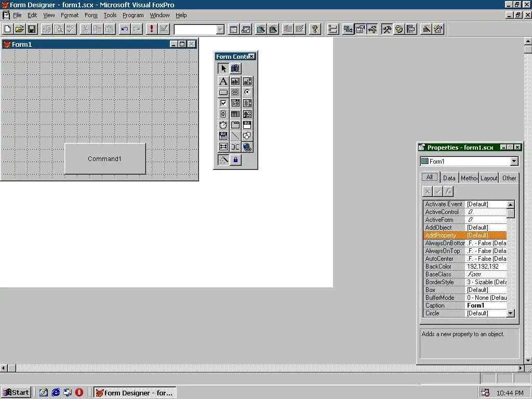The image size is (532, 399).
Task: Open the Program menu
Action: 133,15
